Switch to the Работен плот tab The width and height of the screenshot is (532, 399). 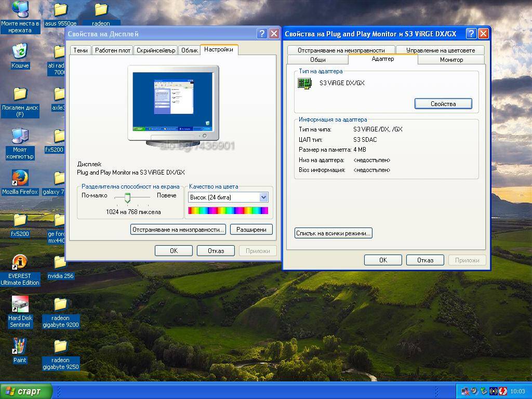pos(113,50)
